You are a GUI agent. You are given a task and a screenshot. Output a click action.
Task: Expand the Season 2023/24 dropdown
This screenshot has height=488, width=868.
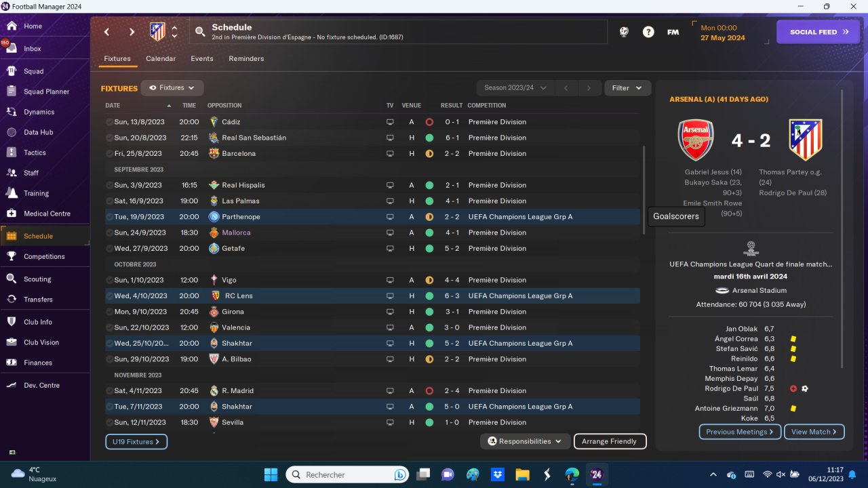[515, 88]
